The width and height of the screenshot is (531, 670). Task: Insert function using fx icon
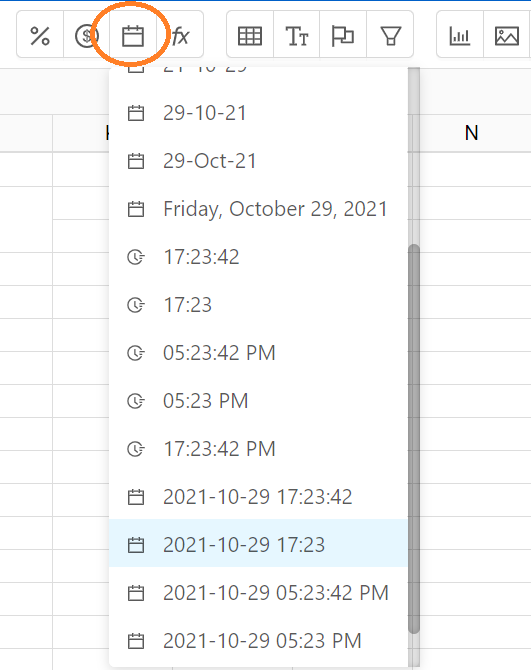click(180, 35)
